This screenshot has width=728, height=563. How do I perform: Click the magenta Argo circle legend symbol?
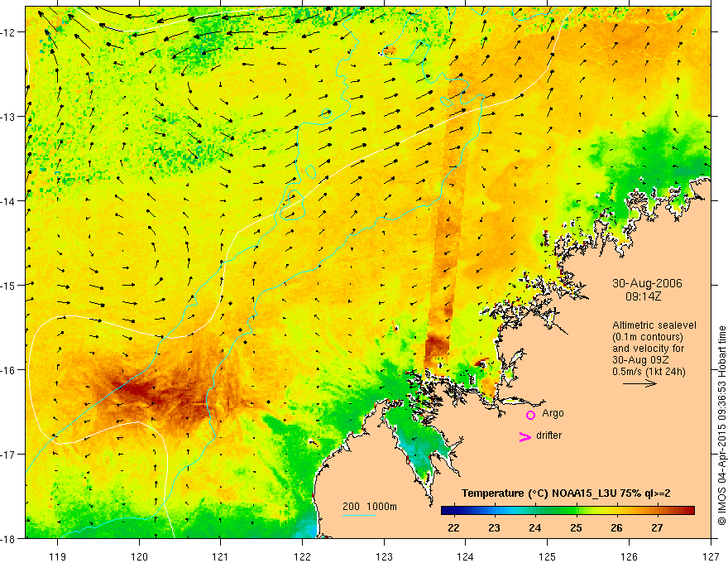pyautogui.click(x=530, y=415)
